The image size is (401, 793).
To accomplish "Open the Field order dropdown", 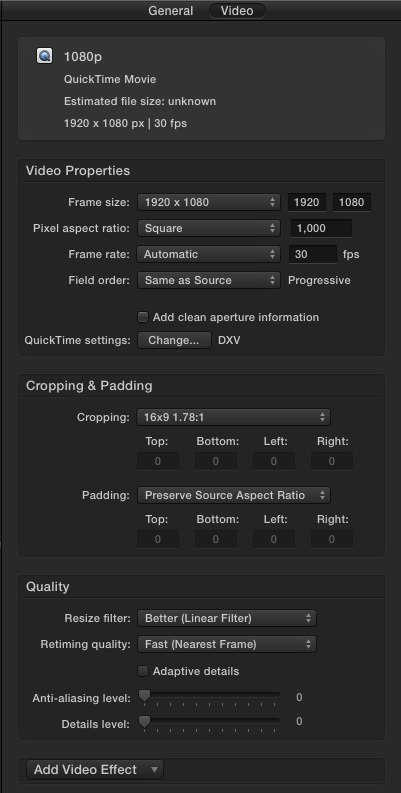I will point(209,280).
